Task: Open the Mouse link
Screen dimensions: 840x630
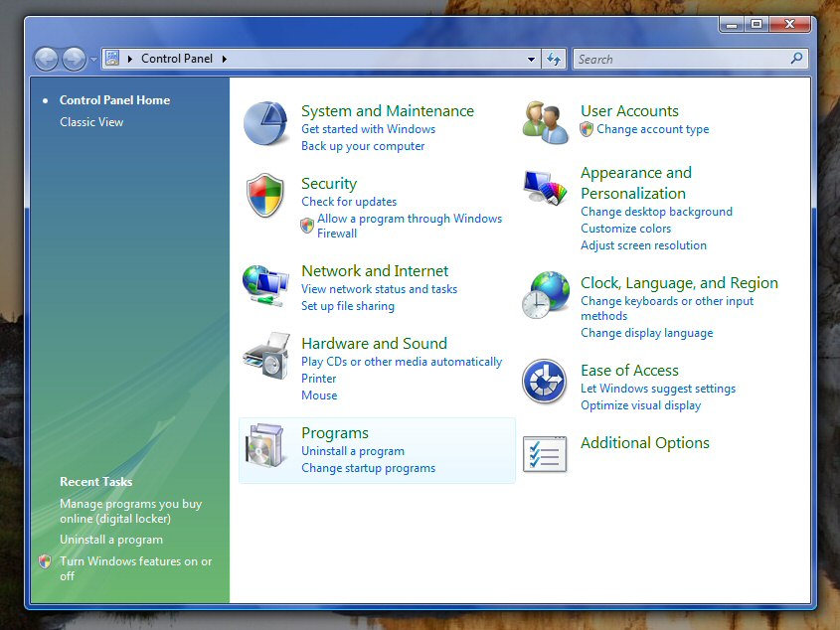Action: (x=319, y=395)
